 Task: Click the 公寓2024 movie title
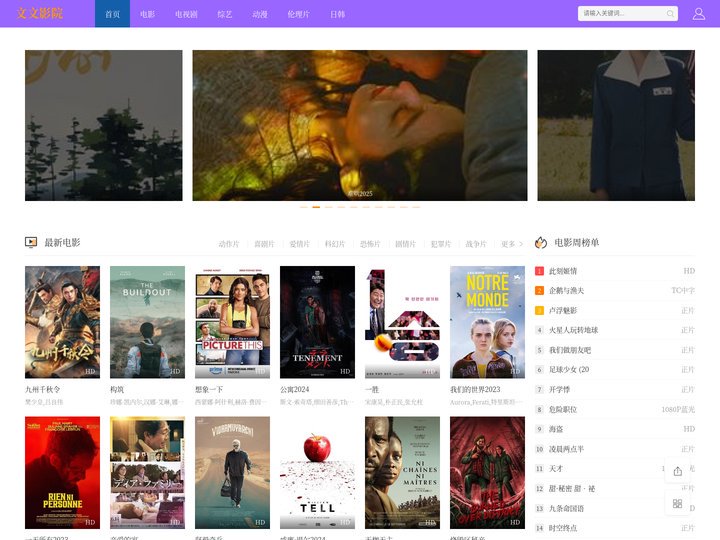point(294,389)
